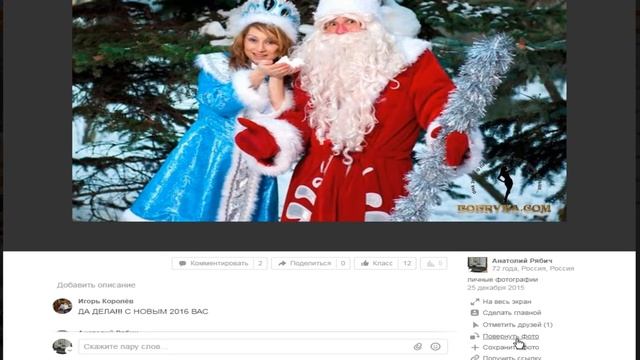Click the Скажите пару слов comment field
The image size is (640, 360).
click(x=263, y=347)
